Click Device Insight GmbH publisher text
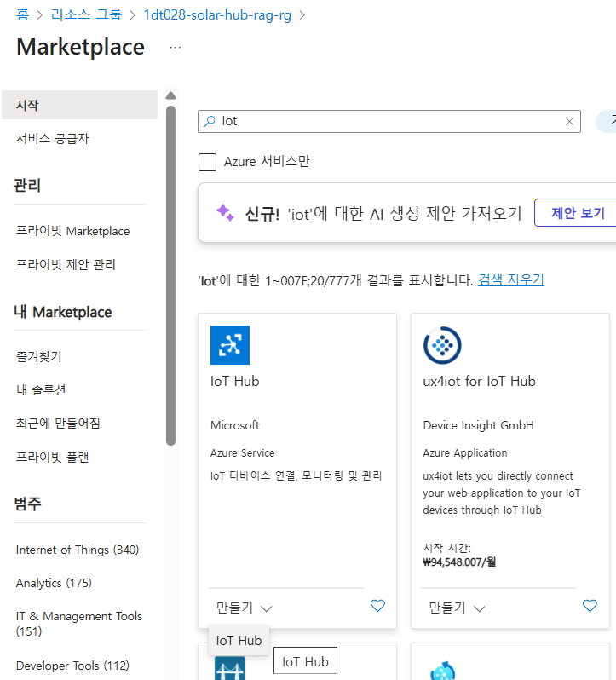Image resolution: width=616 pixels, height=680 pixels. coord(479,425)
